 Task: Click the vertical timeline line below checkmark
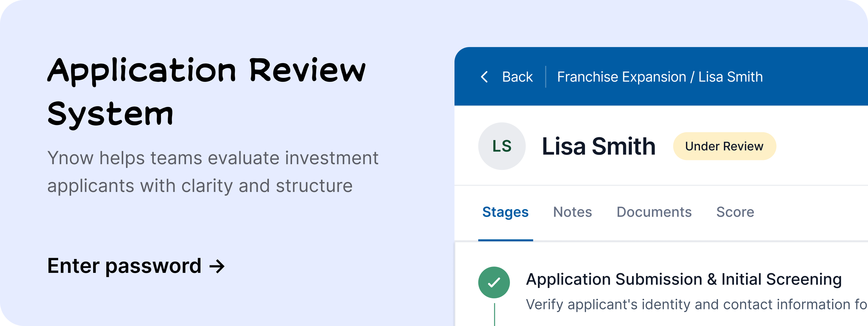494,315
